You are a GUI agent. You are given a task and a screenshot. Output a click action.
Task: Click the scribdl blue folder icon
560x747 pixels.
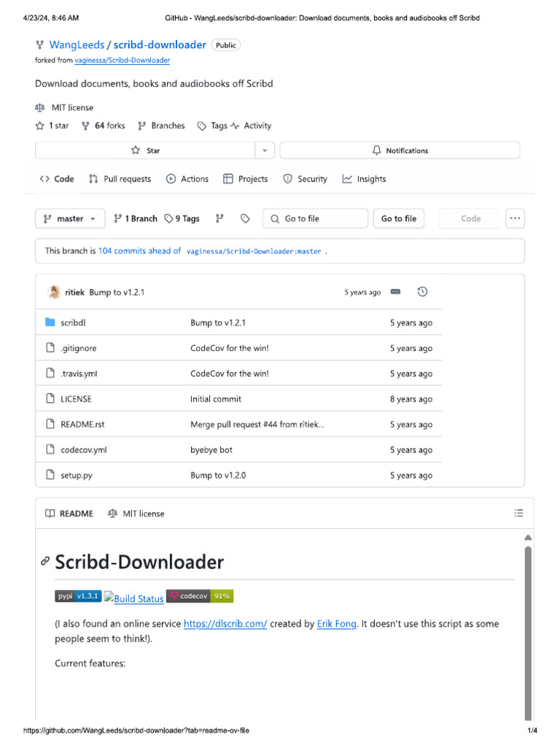(x=50, y=322)
